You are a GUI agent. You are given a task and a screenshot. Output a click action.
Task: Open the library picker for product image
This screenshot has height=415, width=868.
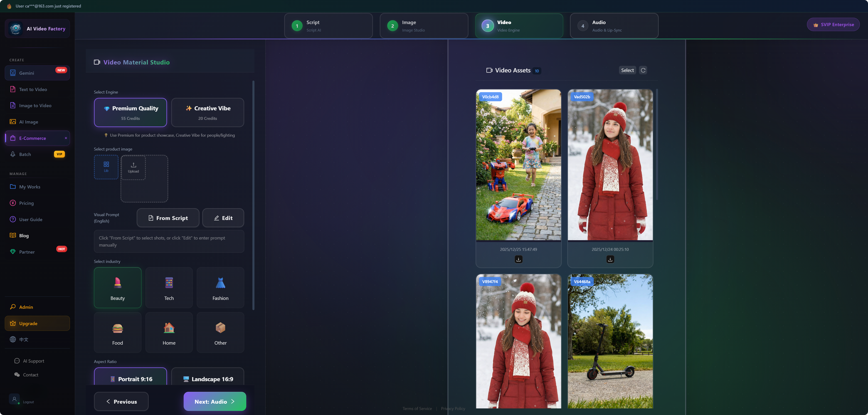106,167
